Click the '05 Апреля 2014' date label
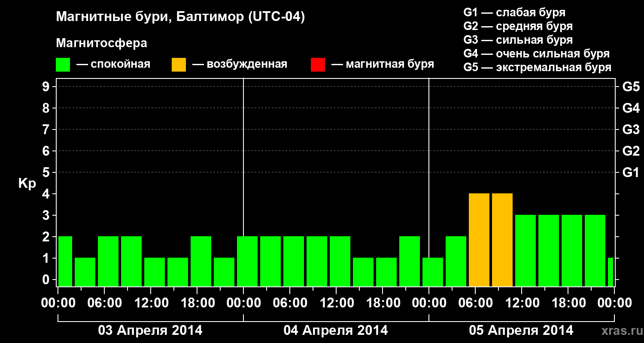The height and width of the screenshot is (343, 644). click(x=521, y=330)
